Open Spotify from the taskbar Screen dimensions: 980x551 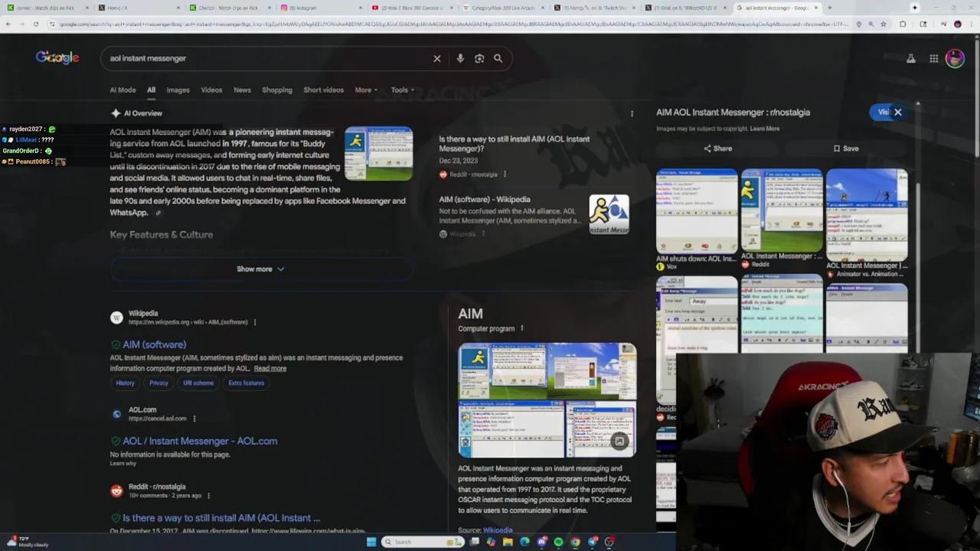tap(558, 542)
